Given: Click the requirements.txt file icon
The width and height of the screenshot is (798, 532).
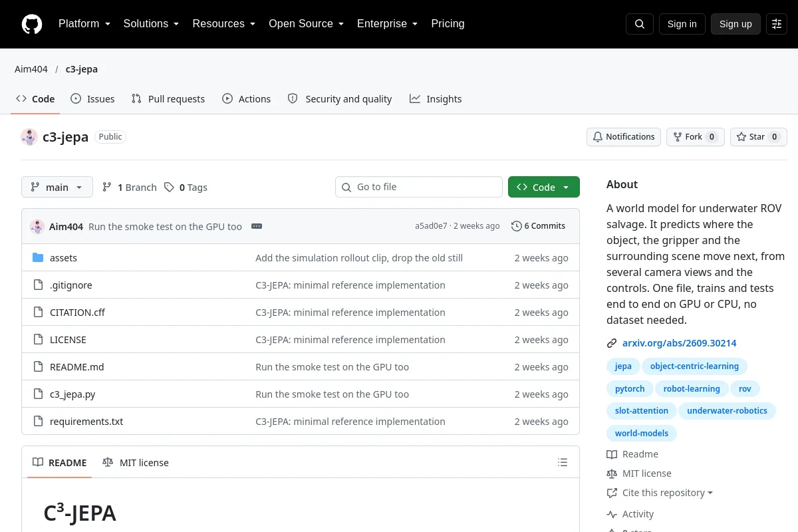Looking at the screenshot, I should pos(38,421).
